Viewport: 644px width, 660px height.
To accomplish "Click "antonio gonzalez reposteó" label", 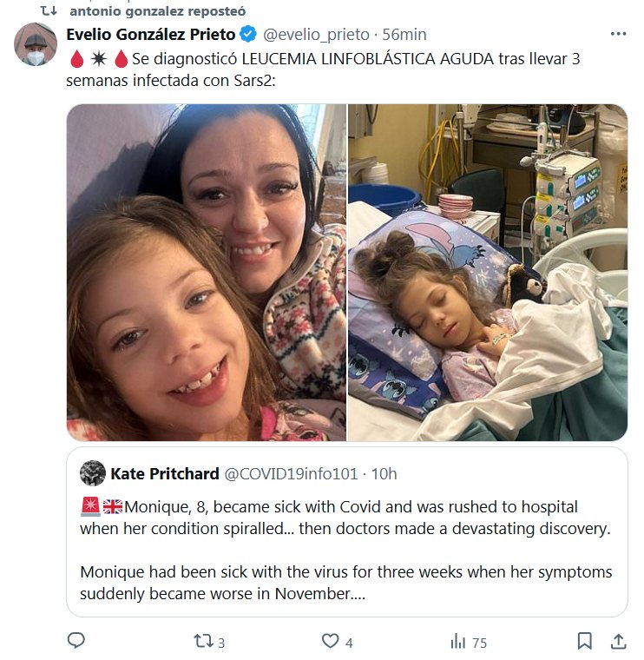I will [156, 10].
